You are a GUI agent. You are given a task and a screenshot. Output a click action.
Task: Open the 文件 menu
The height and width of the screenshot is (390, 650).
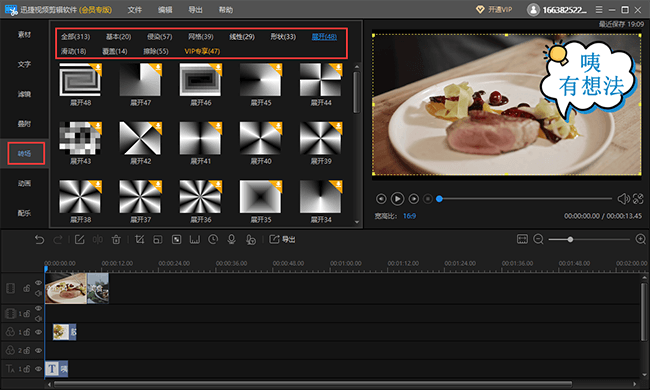pyautogui.click(x=135, y=10)
